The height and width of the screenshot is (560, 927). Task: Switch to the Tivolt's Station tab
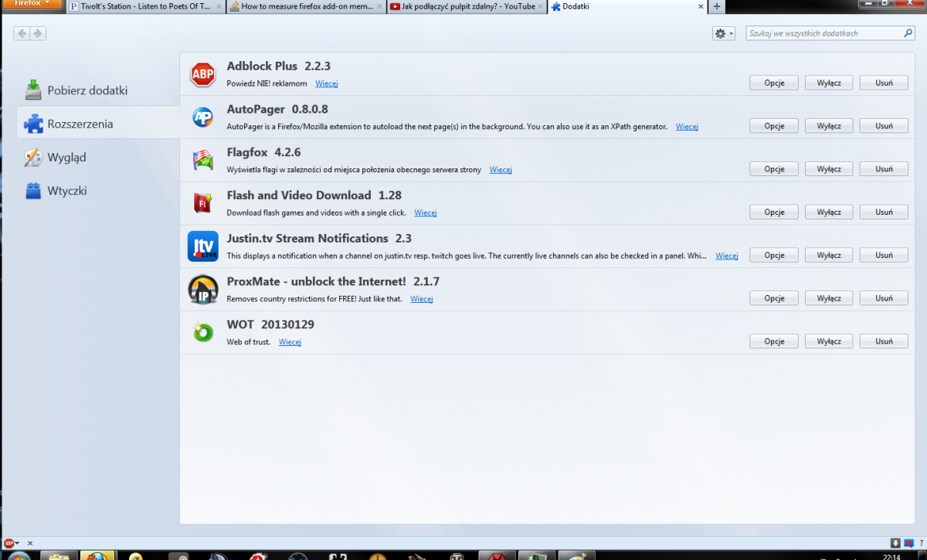coord(145,7)
